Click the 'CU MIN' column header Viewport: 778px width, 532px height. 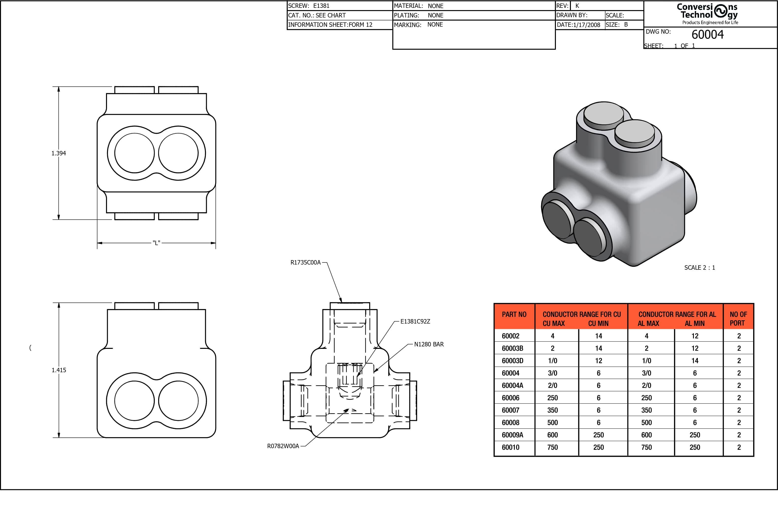coord(598,324)
